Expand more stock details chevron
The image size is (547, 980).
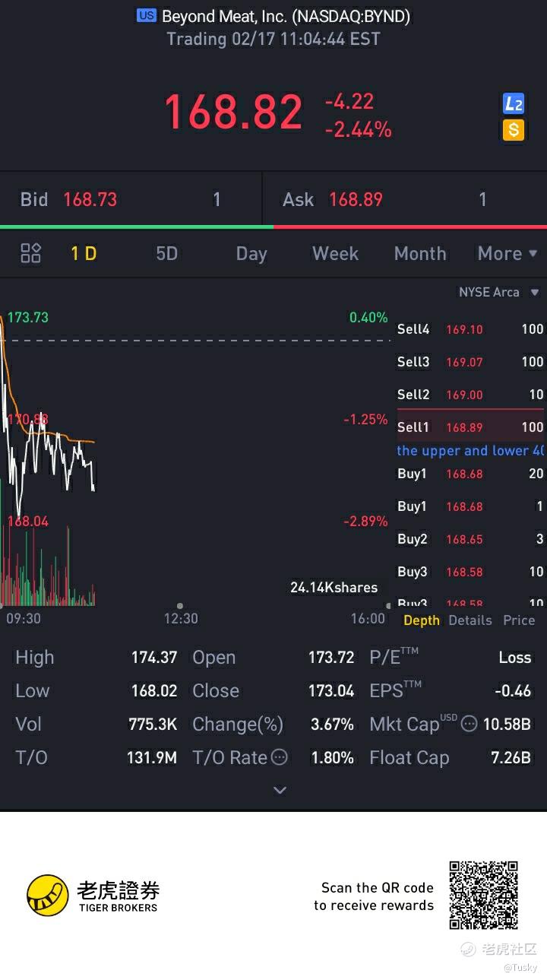pyautogui.click(x=280, y=791)
